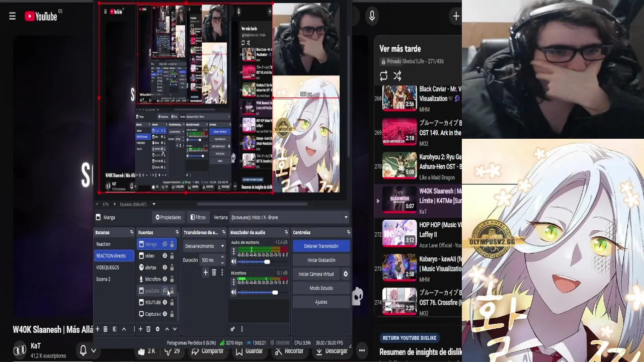Pop out the Controles dock panel
This screenshot has width=644, height=362.
tap(348, 232)
